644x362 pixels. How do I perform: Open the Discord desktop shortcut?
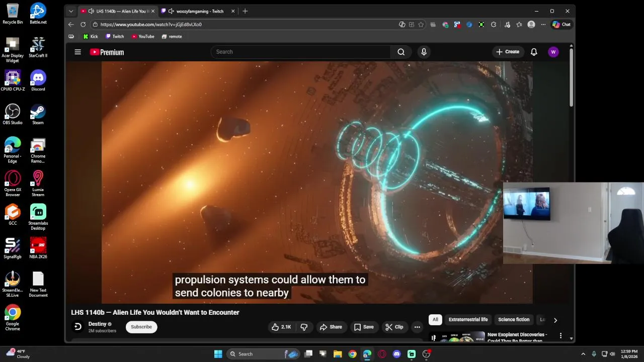point(38,81)
